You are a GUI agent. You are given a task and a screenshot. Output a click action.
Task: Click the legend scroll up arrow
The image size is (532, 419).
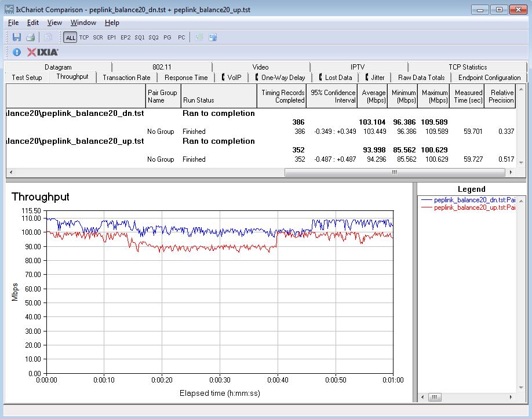[x=522, y=201]
